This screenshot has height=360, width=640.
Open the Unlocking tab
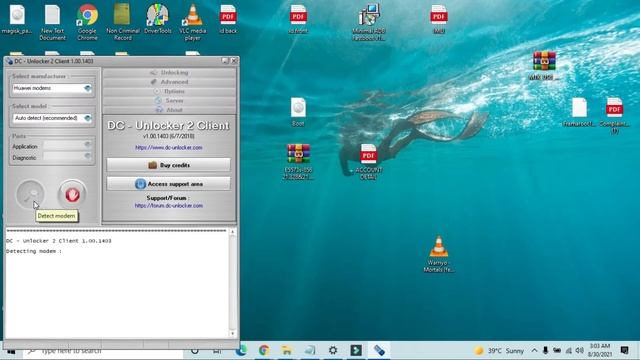click(169, 72)
